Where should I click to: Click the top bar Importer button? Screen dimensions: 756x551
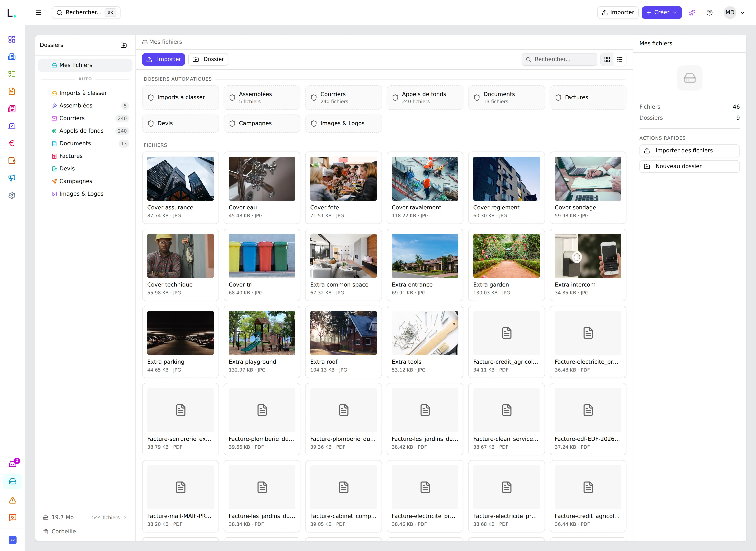[x=618, y=13]
